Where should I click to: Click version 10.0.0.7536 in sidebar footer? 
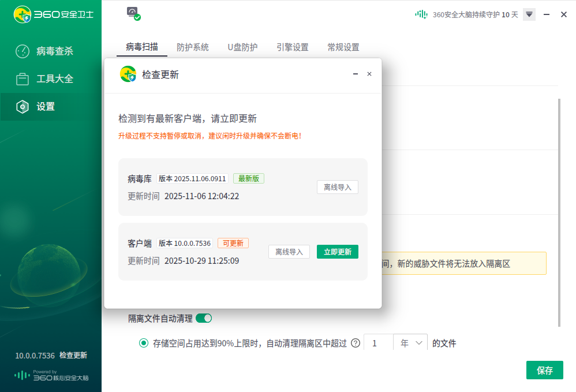pyautogui.click(x=35, y=356)
